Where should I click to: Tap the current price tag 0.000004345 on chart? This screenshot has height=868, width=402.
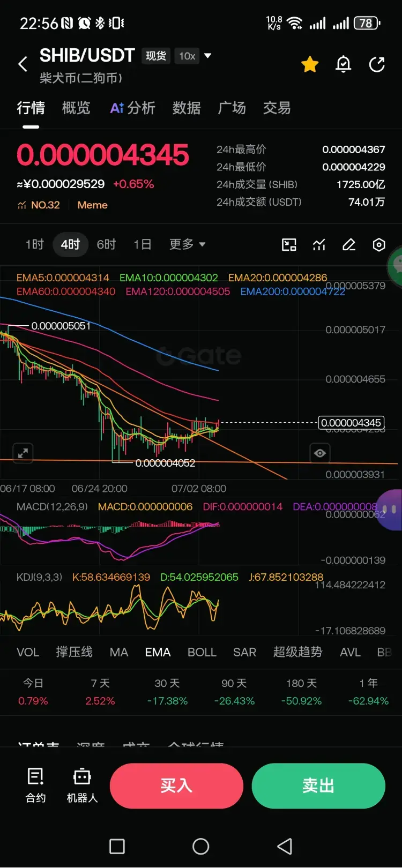351,423
